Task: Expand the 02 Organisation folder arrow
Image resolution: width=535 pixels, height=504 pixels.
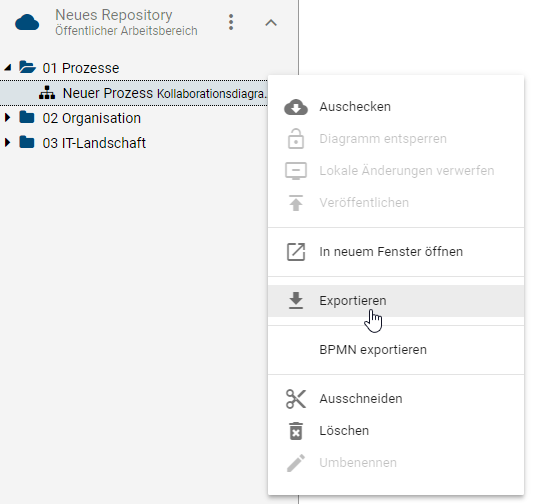Action: (x=8, y=118)
